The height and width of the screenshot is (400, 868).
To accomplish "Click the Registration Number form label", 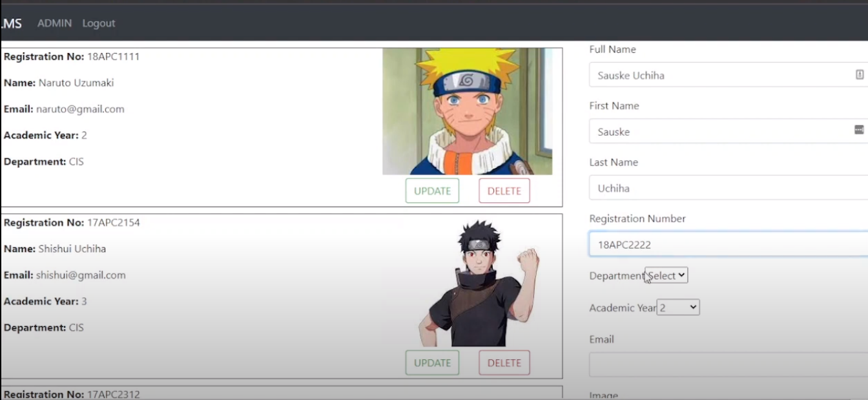I will click(637, 218).
